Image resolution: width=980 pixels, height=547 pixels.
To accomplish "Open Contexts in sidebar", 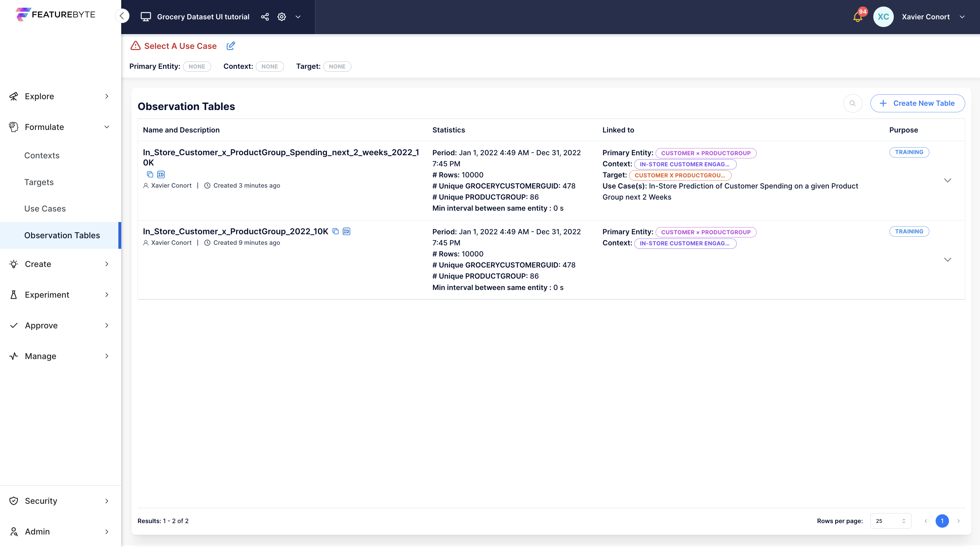I will click(x=42, y=156).
